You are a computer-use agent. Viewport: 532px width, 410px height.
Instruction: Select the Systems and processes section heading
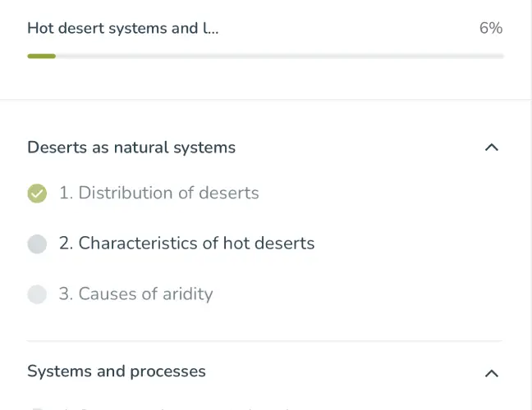pos(117,371)
